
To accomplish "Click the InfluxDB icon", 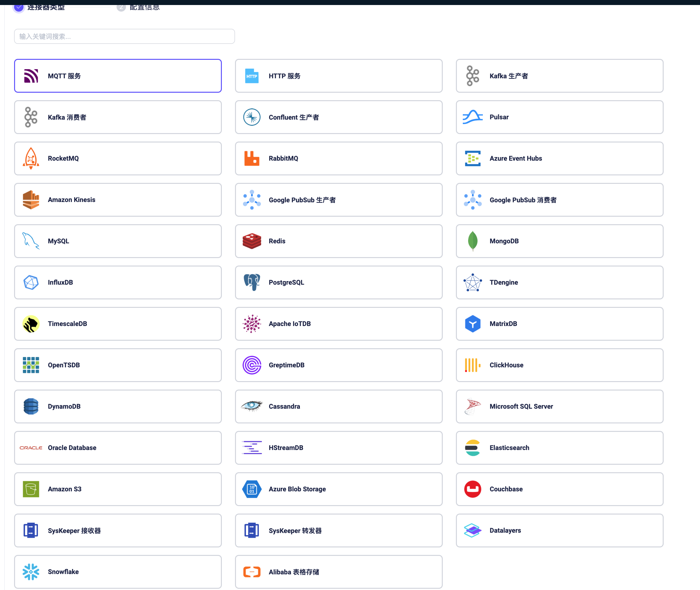I will point(31,282).
